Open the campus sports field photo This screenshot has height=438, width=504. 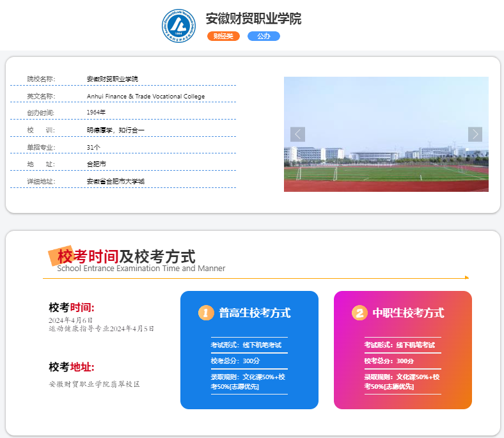(386, 134)
